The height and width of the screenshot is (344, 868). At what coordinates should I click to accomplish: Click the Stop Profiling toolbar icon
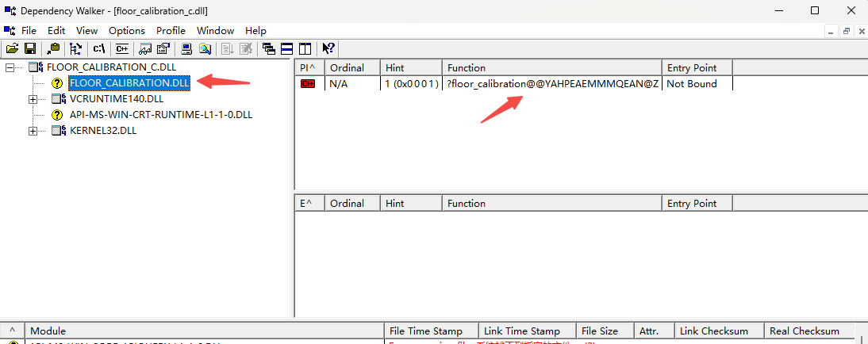tap(246, 48)
